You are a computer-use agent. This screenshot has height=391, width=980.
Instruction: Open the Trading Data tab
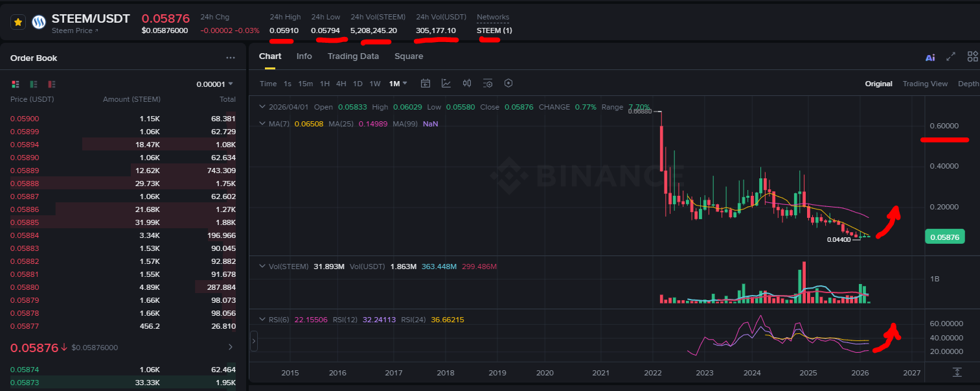[x=353, y=56]
